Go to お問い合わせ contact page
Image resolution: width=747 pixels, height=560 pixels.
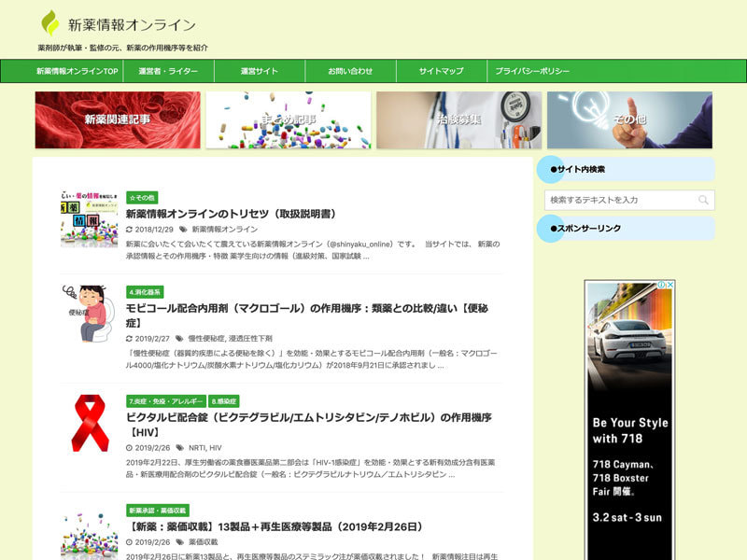click(x=350, y=71)
